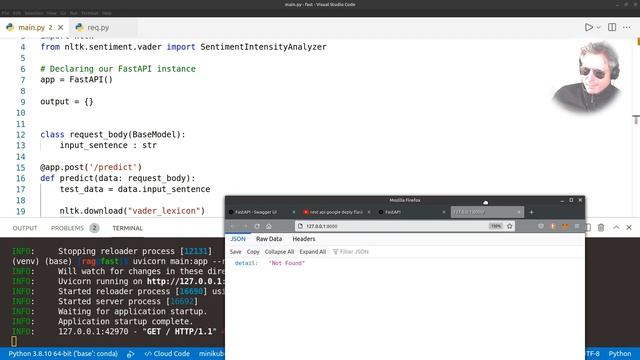This screenshot has height=360, width=640.
Task: Click process ID 16692 in the terminal
Action: 182,301
